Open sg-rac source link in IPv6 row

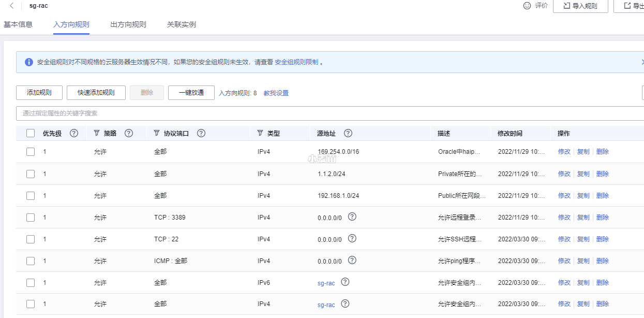(326, 283)
